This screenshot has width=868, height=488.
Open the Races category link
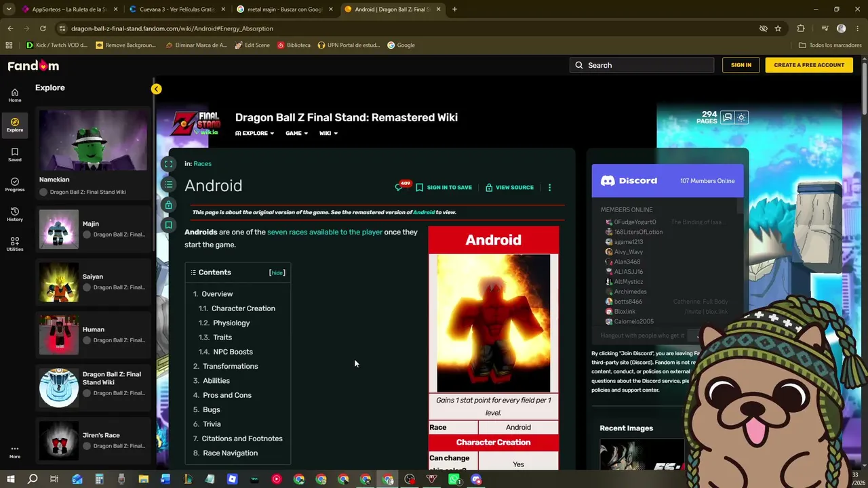coord(202,163)
